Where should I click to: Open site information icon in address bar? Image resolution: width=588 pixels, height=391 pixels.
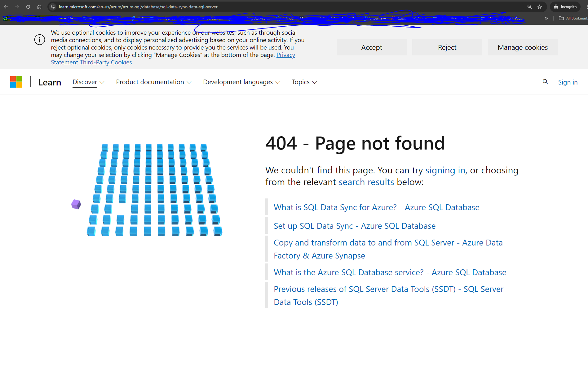53,7
